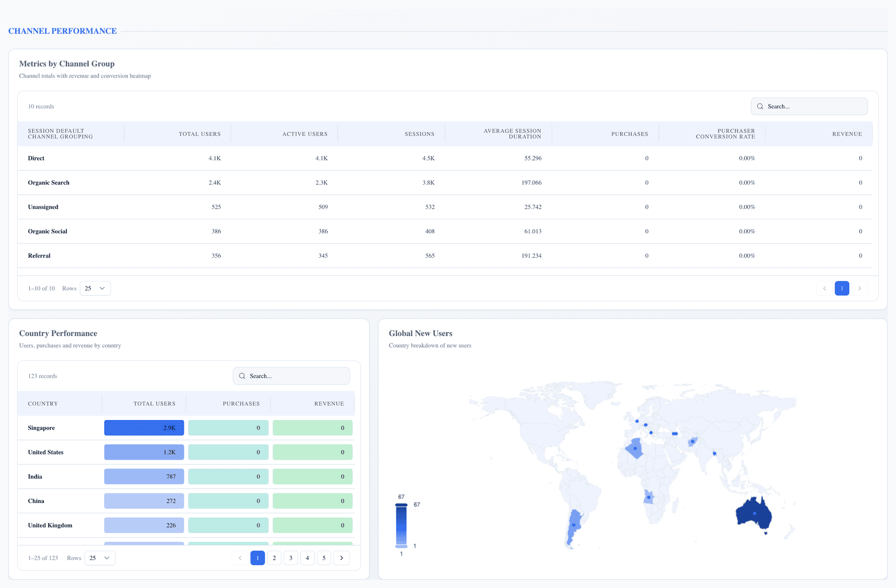Click the channel table search magnifier icon
The height and width of the screenshot is (588, 896).
(x=760, y=106)
